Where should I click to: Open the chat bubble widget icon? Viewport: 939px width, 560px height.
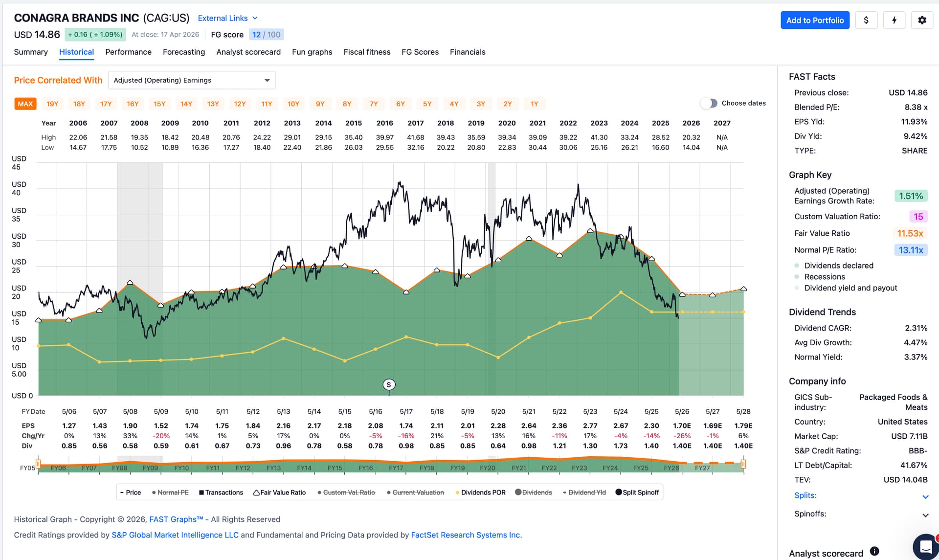[x=926, y=546]
